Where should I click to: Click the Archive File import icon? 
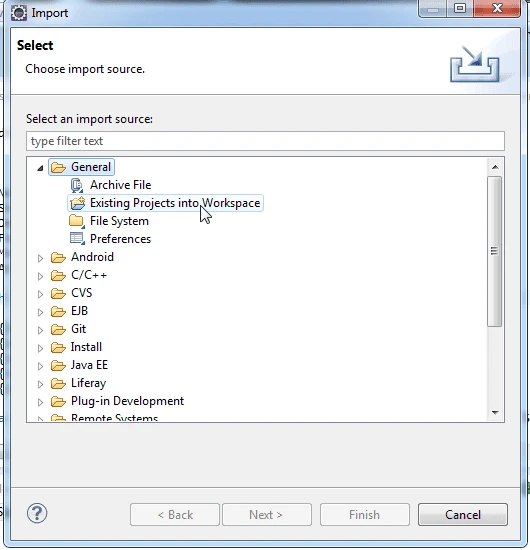click(77, 185)
